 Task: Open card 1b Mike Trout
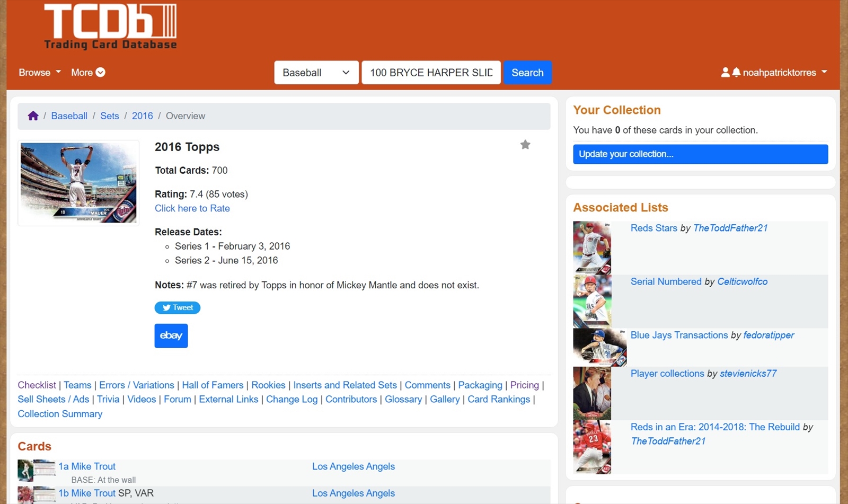(87, 493)
